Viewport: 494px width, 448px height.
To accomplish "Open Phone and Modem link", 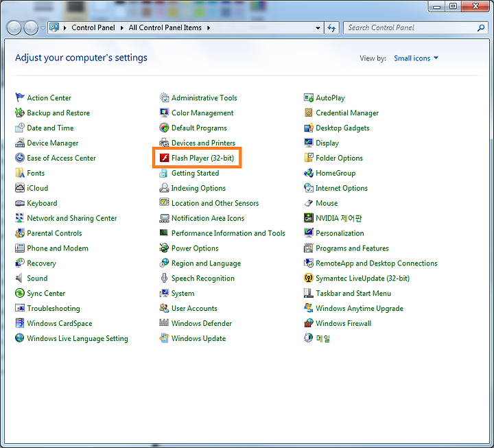I will [x=58, y=248].
